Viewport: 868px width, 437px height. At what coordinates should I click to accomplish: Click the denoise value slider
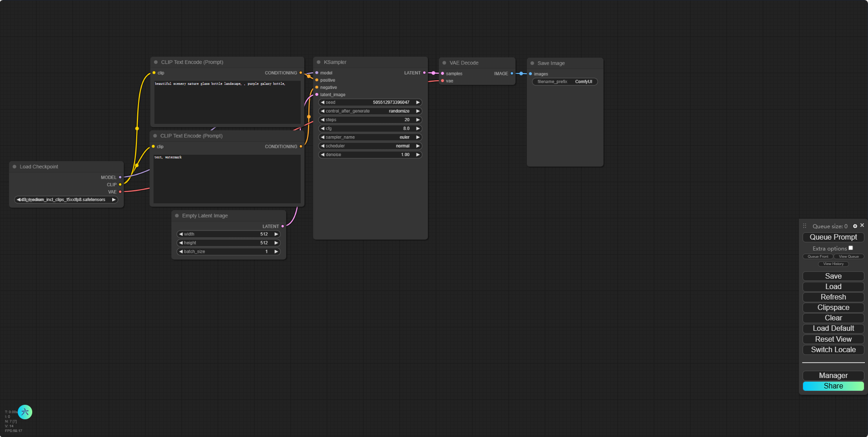pos(370,155)
